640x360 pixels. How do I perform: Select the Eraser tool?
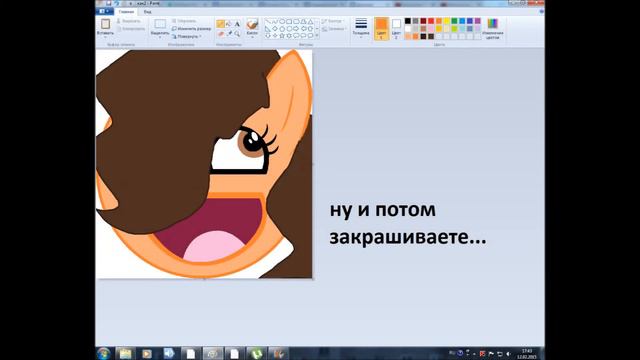220,34
